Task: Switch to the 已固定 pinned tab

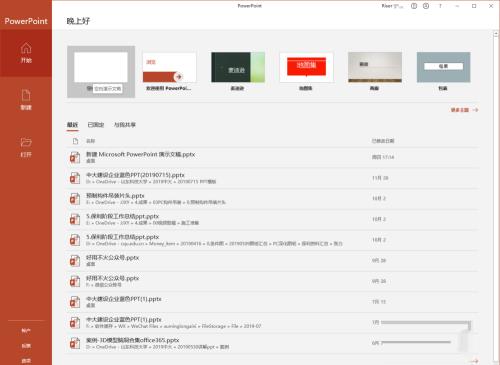Action: tap(96, 125)
